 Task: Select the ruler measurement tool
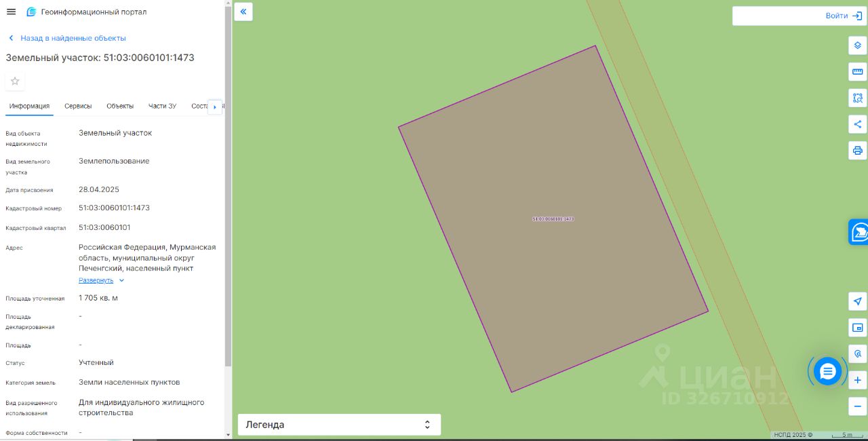(x=857, y=72)
